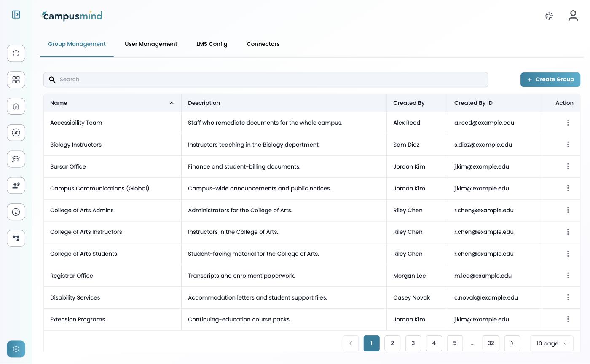Switch to the User Management tab
The image size is (590, 364).
(x=151, y=44)
